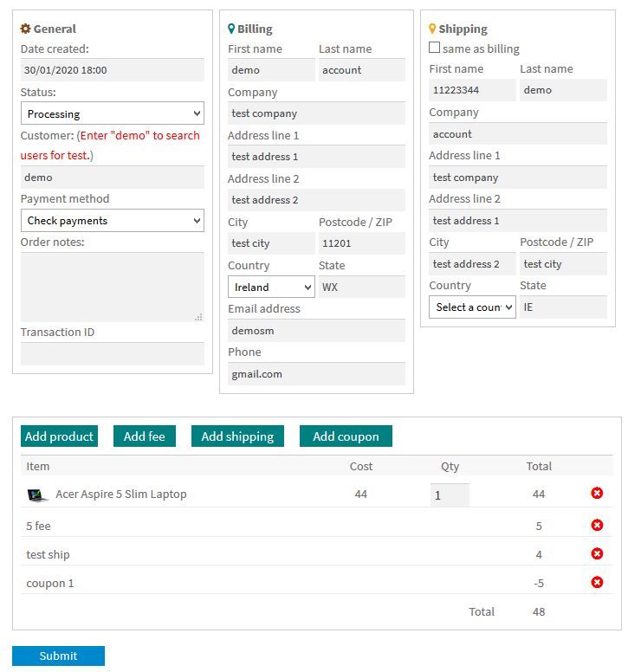
Task: Click the Order notes resize handle
Action: coord(198,317)
